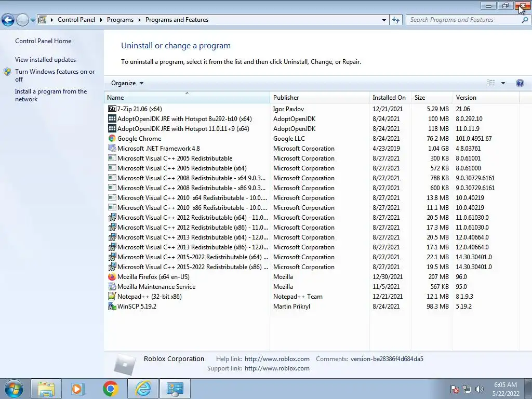Click the Back navigation arrow
This screenshot has height=399, width=532.
8,20
